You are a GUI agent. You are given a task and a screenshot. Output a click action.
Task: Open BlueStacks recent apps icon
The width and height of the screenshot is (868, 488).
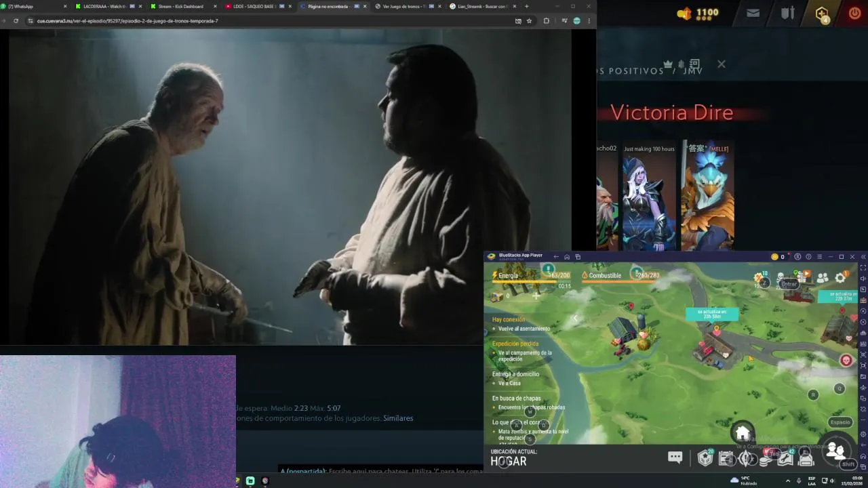(x=578, y=257)
